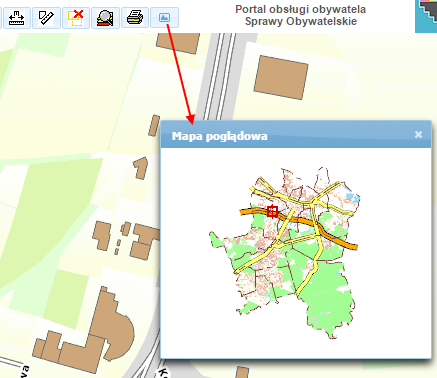The image size is (437, 378).
Task: Click the 'Sprawy Obywatelskie' subtitle
Action: tap(301, 21)
